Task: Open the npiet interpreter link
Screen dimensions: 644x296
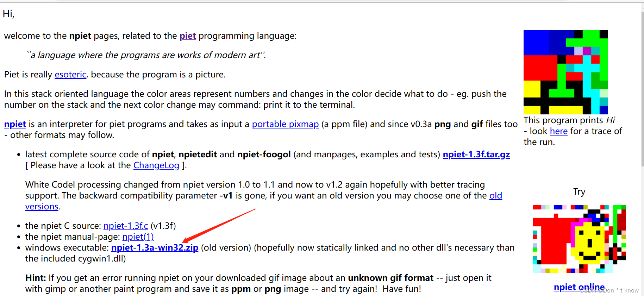Action: (15, 124)
